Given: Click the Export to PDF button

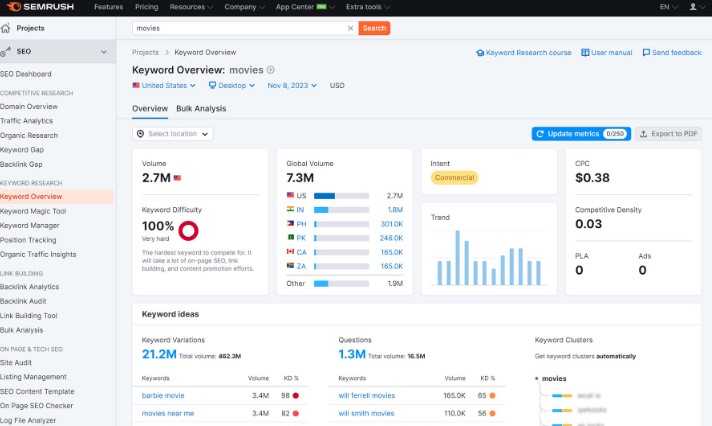Looking at the screenshot, I should (668, 134).
